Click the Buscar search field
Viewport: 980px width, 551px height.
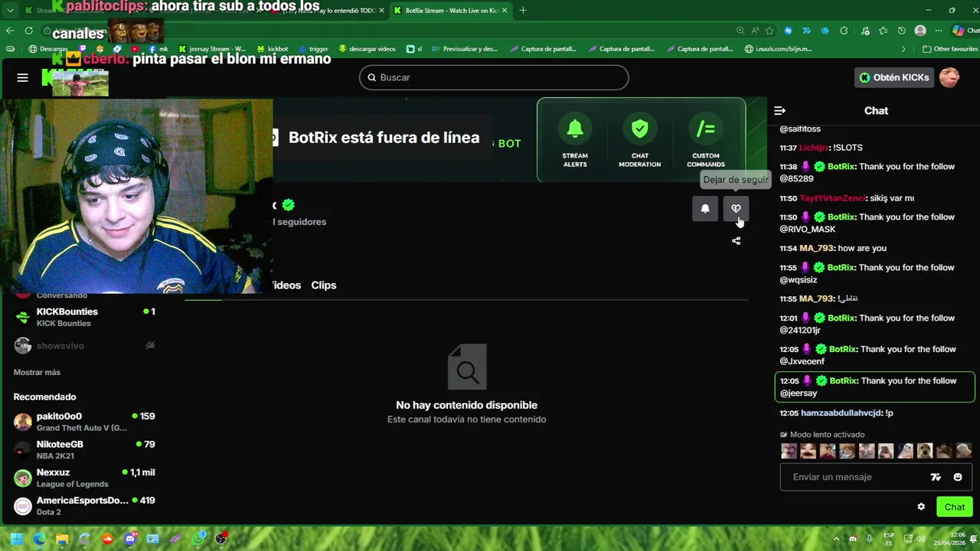point(494,77)
